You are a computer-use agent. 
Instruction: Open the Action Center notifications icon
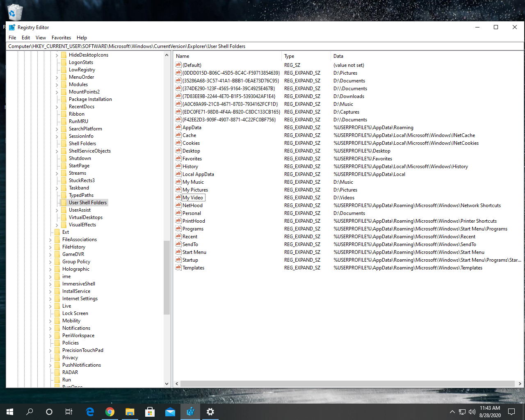[x=511, y=412]
